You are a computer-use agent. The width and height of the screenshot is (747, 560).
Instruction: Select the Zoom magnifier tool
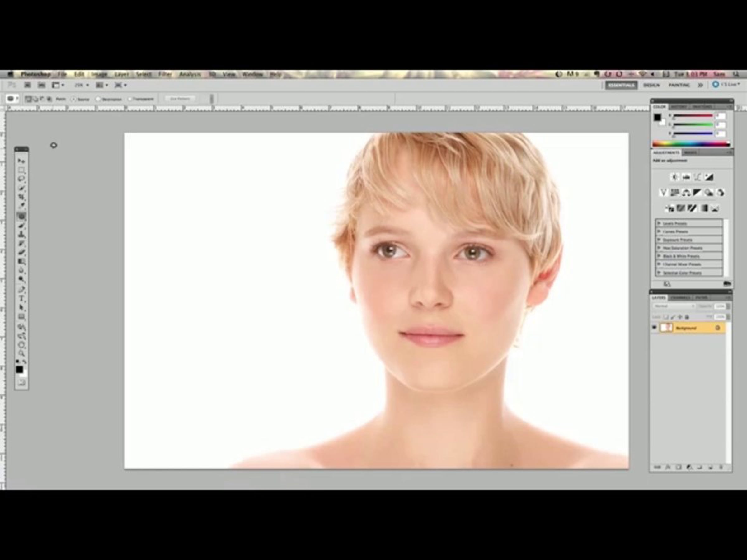[x=21, y=353]
